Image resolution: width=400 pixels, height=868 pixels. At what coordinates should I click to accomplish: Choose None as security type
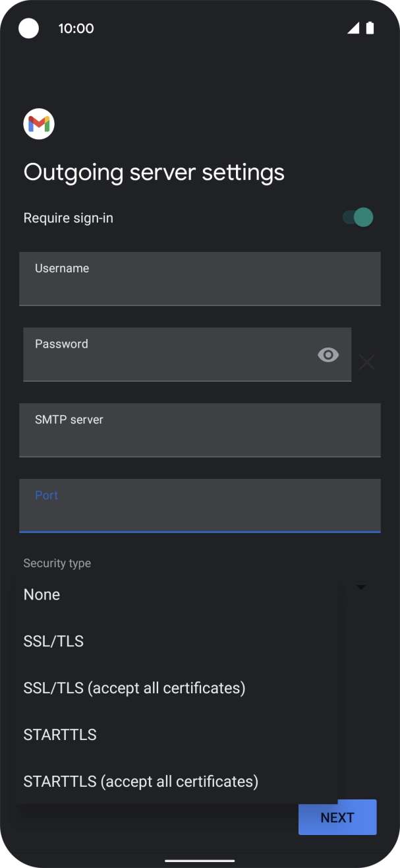[42, 594]
